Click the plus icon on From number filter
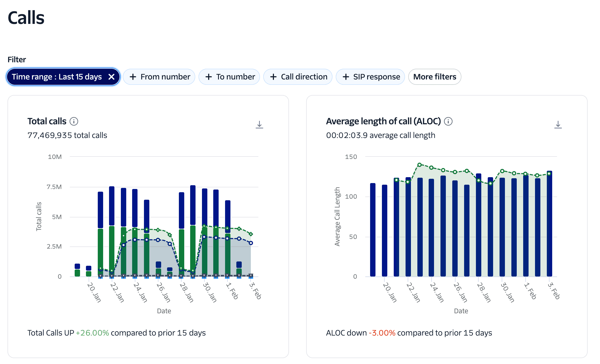This screenshot has height=364, width=600. (133, 77)
